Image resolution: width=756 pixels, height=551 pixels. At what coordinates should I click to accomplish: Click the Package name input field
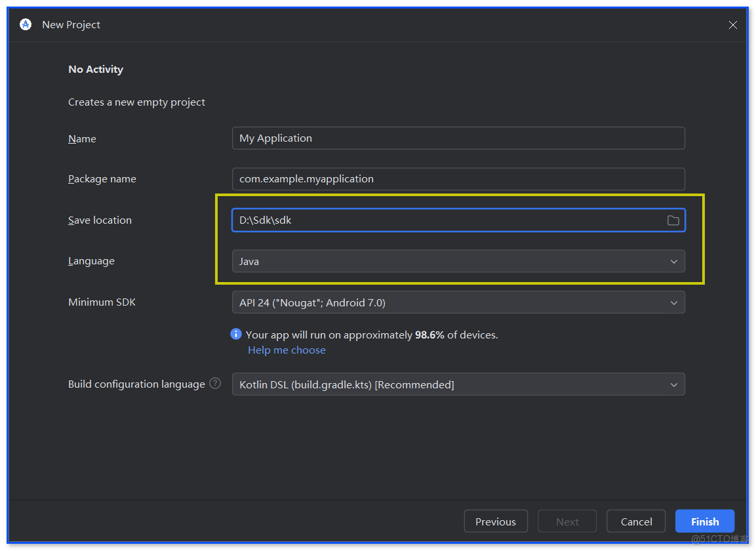(459, 178)
